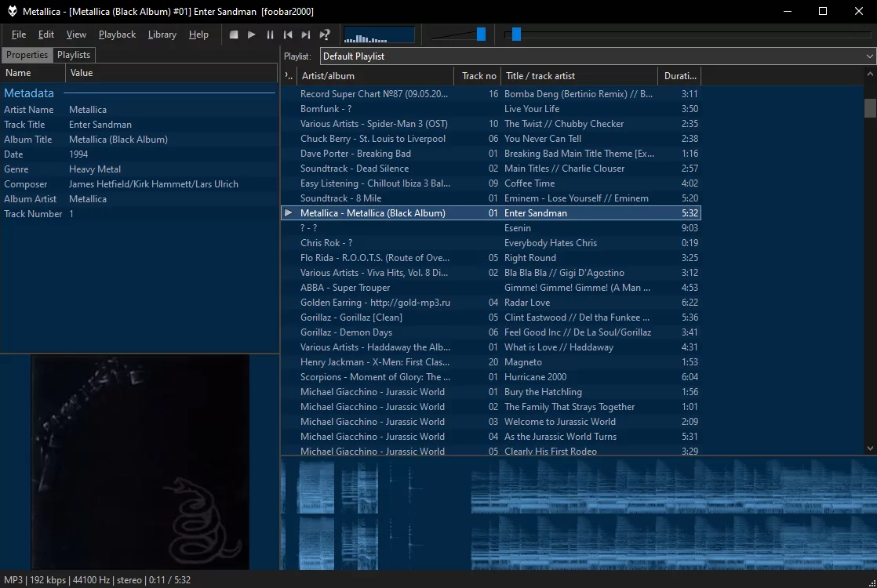Click the Date value '1994'
Image resolution: width=877 pixels, height=588 pixels.
pyautogui.click(x=78, y=154)
